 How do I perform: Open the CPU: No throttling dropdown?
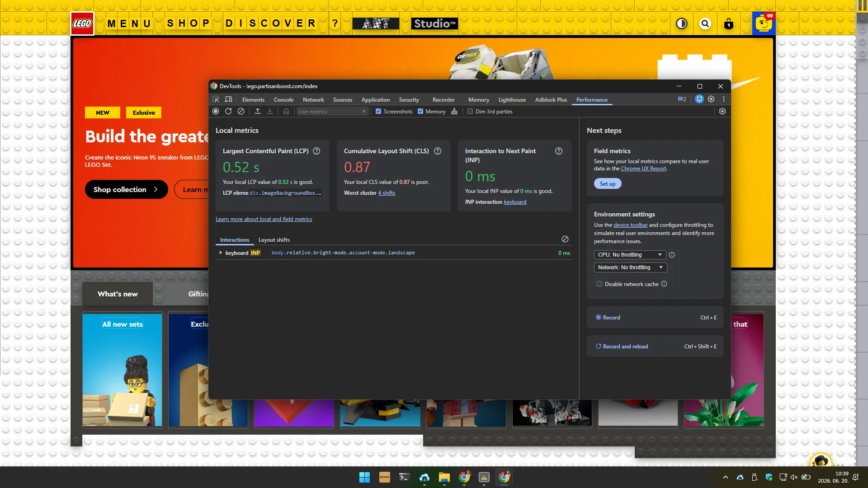pyautogui.click(x=630, y=255)
